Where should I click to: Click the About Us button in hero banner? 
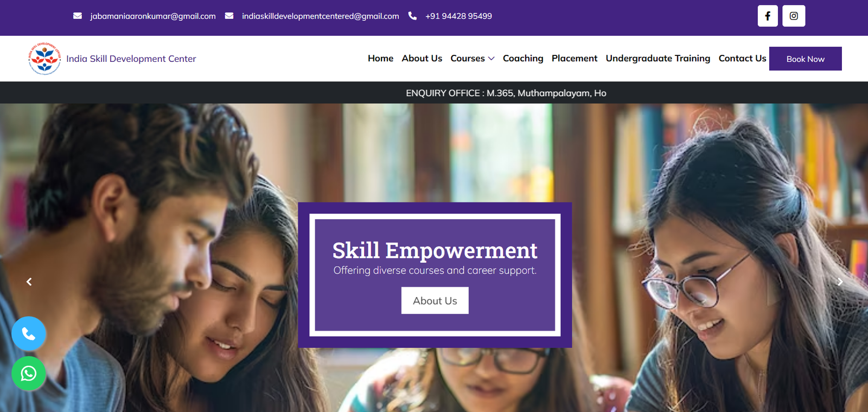[435, 301]
